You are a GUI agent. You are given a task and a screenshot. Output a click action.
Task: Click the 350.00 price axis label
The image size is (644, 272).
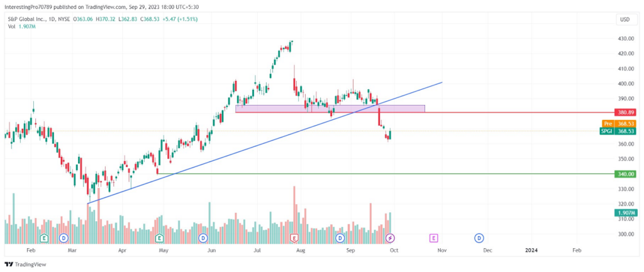click(625, 159)
